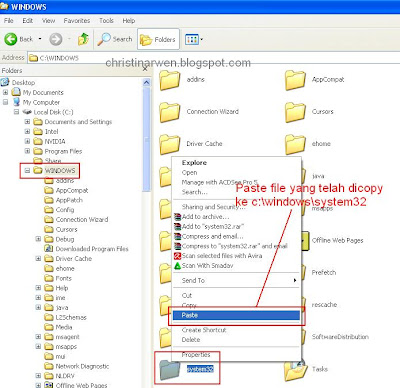
Task: Open the Help menu
Action: coord(129,21)
